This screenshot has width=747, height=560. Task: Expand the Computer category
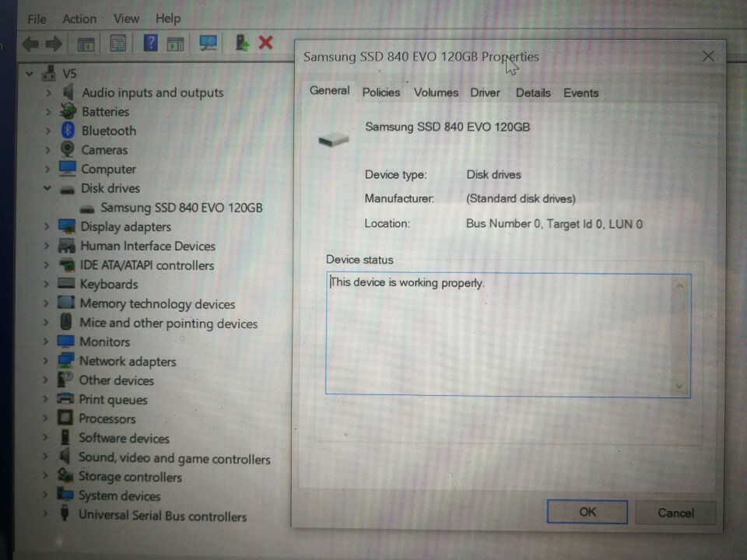coord(47,169)
